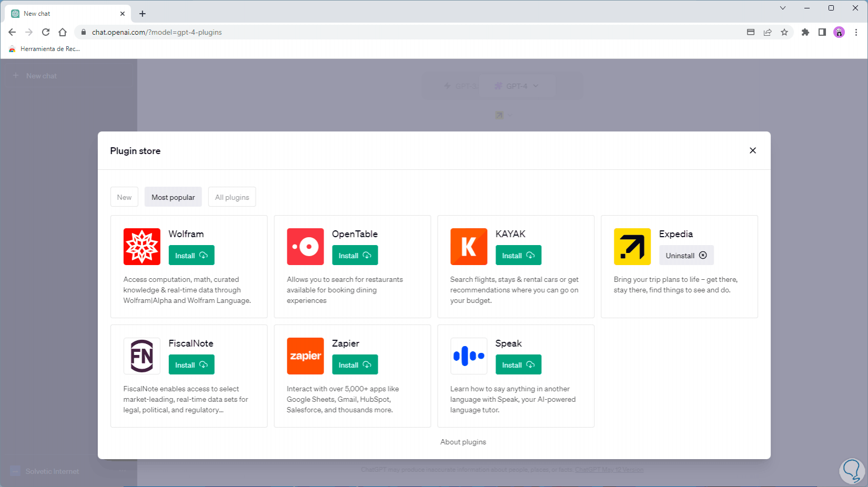Open the Chrome three-dot menu
The width and height of the screenshot is (868, 487).
(856, 32)
